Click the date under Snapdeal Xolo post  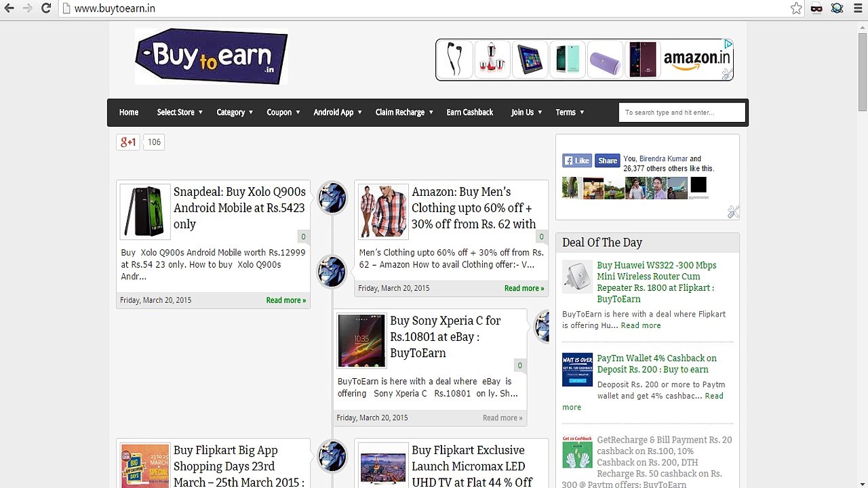(156, 300)
